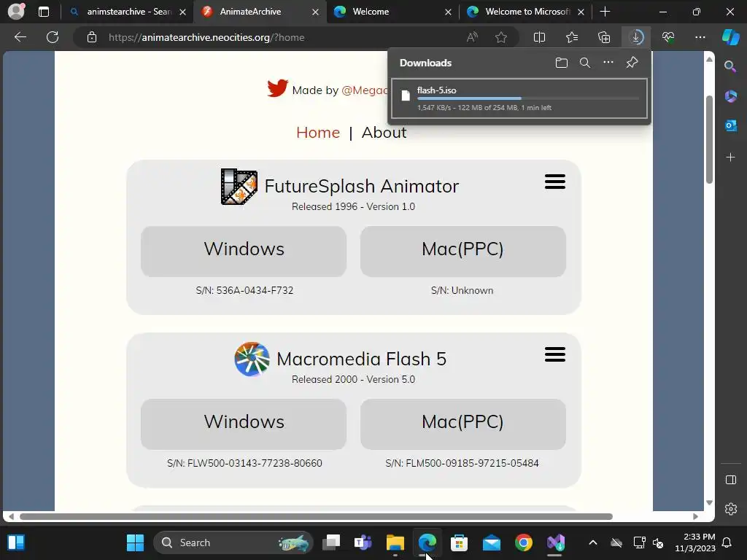Start Read Aloud from the address bar

click(x=472, y=37)
